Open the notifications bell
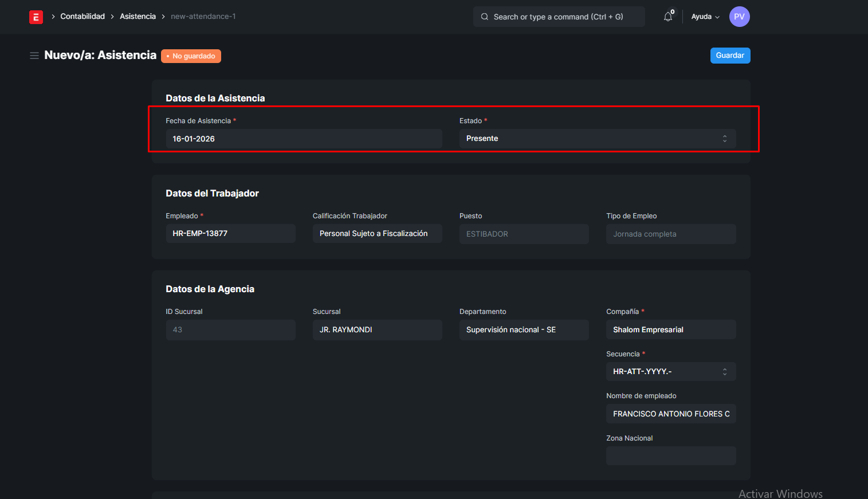 pos(668,17)
